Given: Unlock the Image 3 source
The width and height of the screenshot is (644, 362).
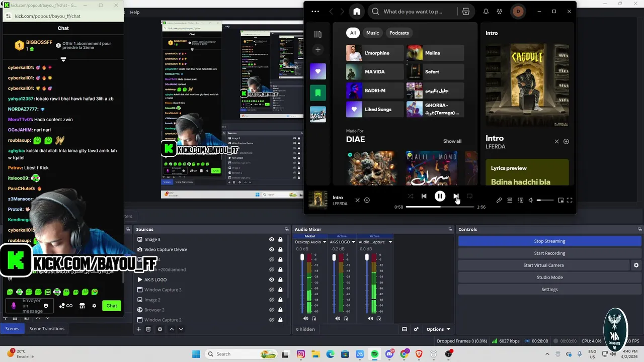Looking at the screenshot, I should [x=280, y=239].
